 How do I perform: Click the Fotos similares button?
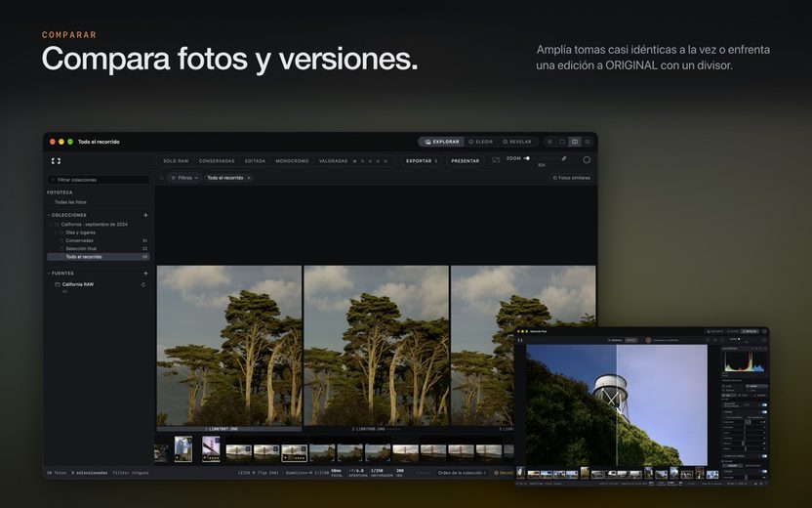(x=571, y=178)
